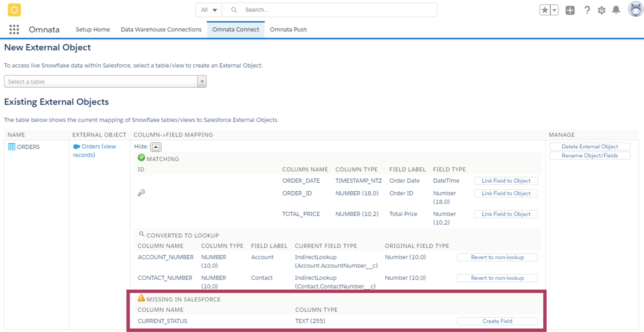Click the ORDERS name text
Screen dimensions: 644x332
(28, 147)
